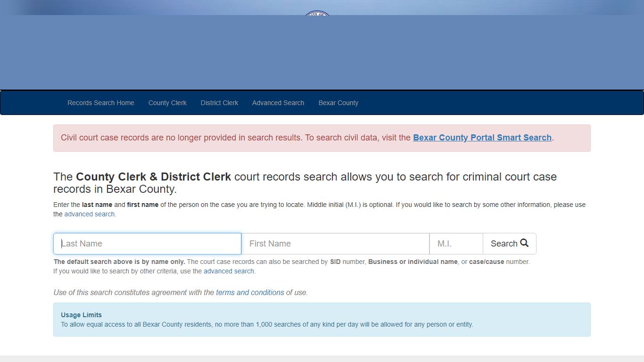644x362 pixels.
Task: Select the 'default search above is by name only' note
Action: tap(119, 262)
